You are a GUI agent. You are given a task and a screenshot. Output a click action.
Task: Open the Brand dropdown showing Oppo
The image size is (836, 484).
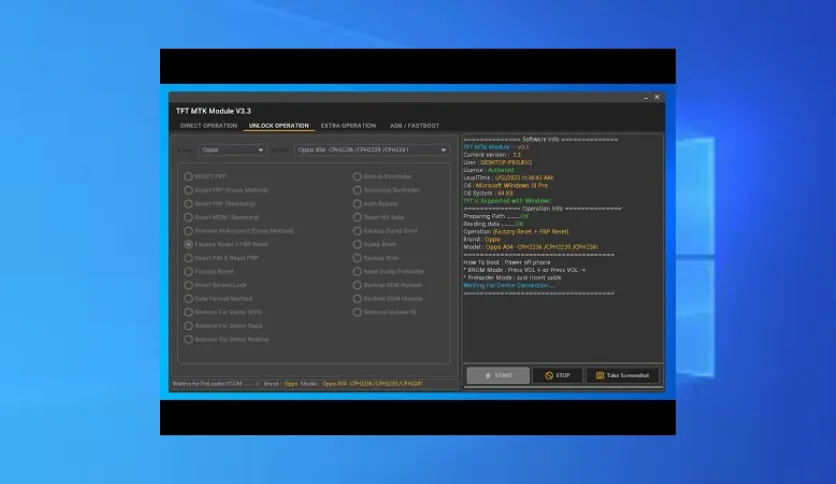[232, 150]
